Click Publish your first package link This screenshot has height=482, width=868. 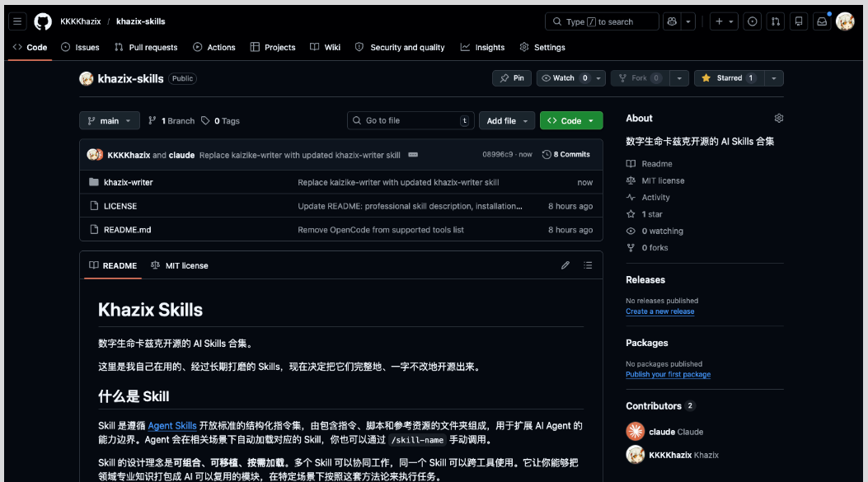pos(669,375)
